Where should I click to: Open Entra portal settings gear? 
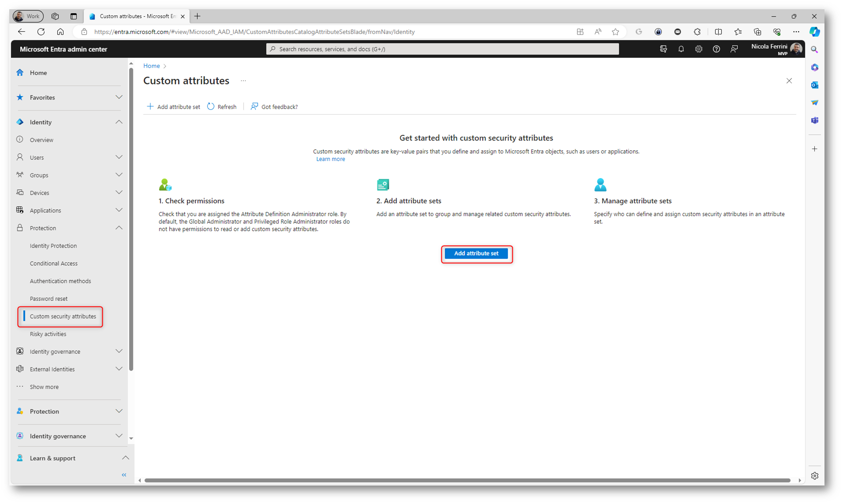click(698, 49)
